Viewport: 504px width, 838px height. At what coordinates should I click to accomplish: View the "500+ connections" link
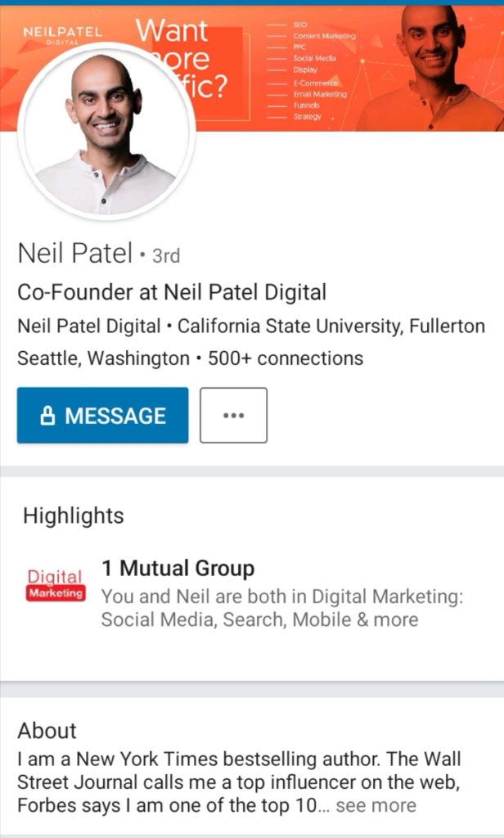click(x=286, y=358)
